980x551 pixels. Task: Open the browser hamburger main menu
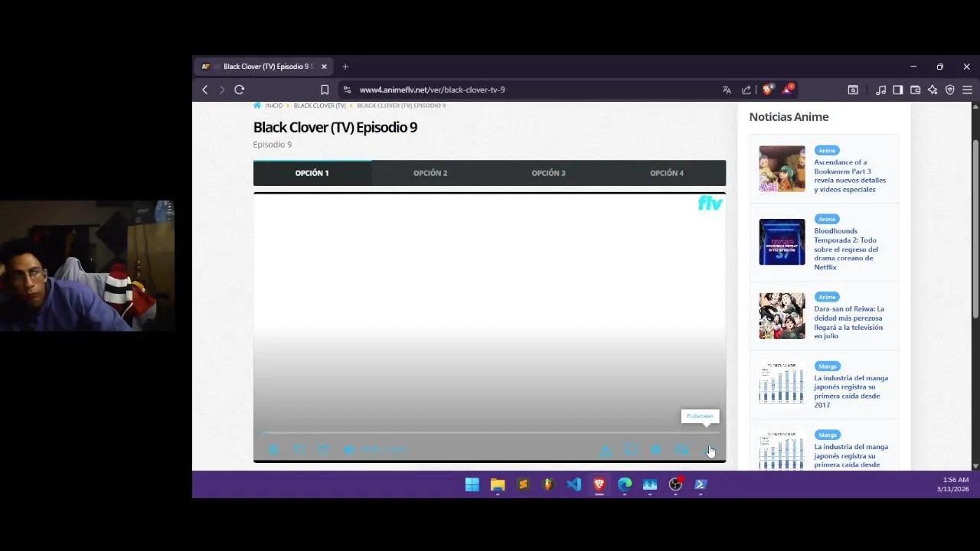(x=967, y=90)
